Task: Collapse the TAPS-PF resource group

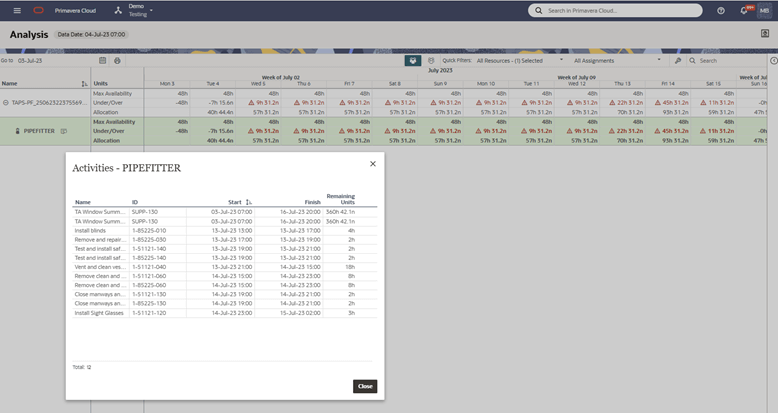Action: coord(6,103)
